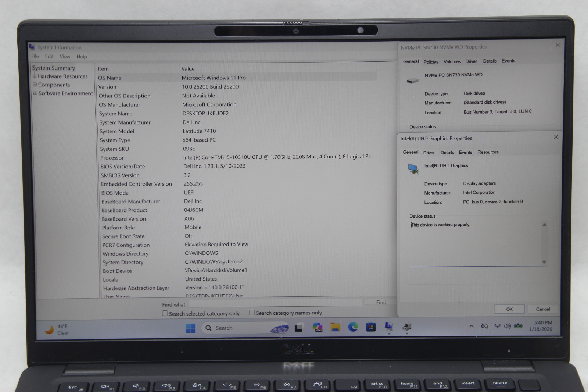The height and width of the screenshot is (392, 588).
Task: Close the Intel UHD Graphics Properties dialog
Action: coord(556,137)
